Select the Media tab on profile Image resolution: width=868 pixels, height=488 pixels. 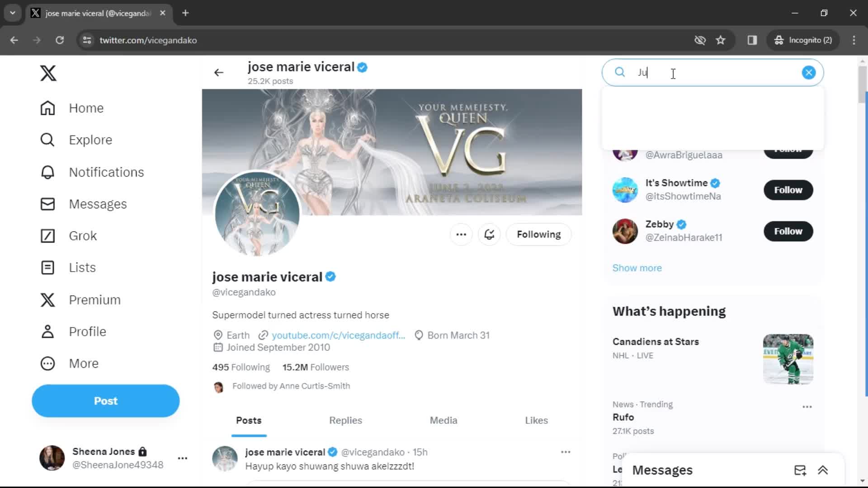tap(444, 421)
